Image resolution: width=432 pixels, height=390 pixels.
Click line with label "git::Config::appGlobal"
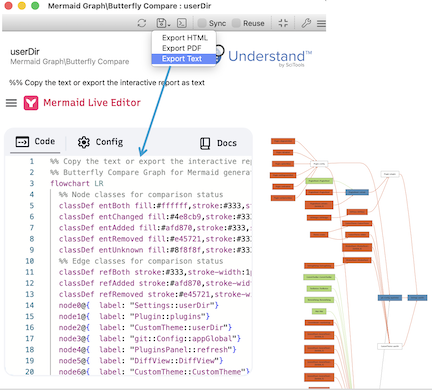[150, 338]
